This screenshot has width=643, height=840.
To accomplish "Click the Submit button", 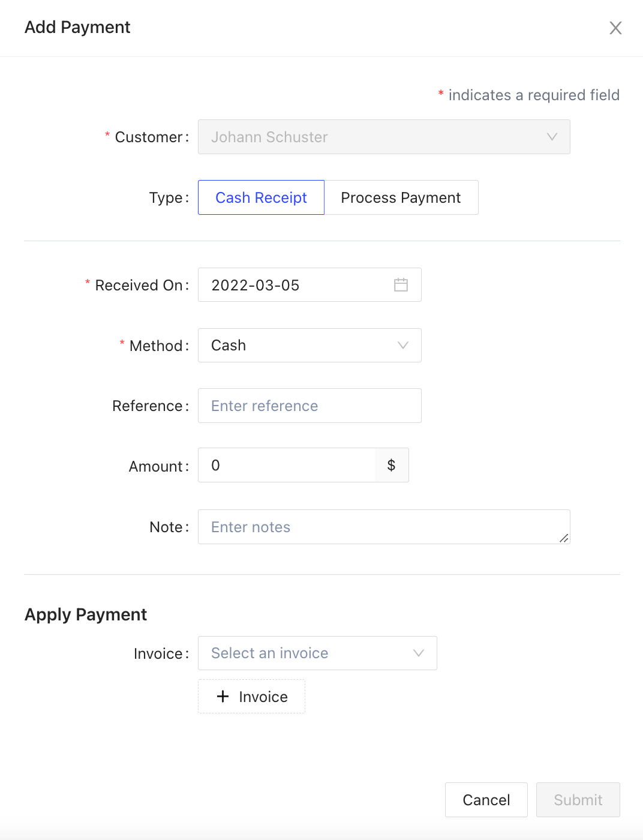I will (578, 800).
